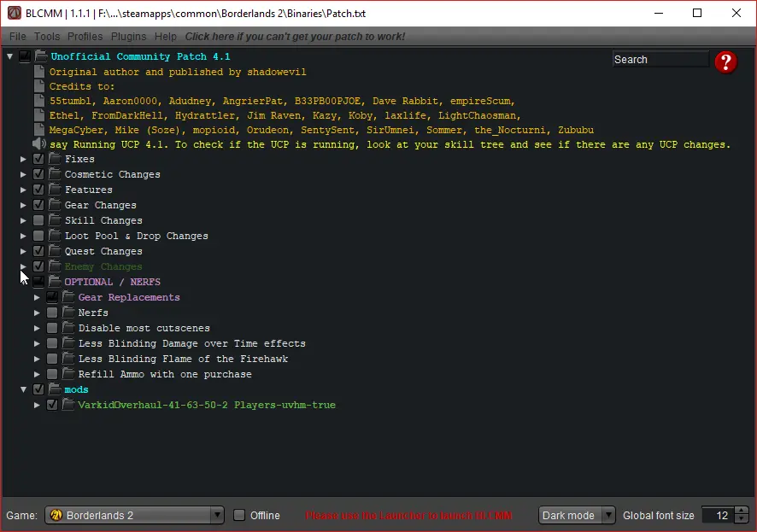Screen dimensions: 757x532
Task: Open the Profiles menu
Action: (x=85, y=37)
